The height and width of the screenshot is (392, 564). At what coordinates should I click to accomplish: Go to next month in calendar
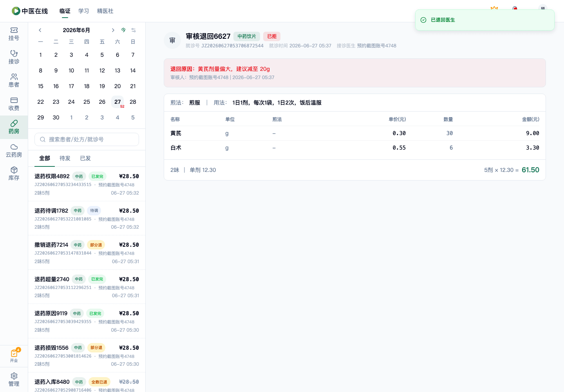point(113,30)
